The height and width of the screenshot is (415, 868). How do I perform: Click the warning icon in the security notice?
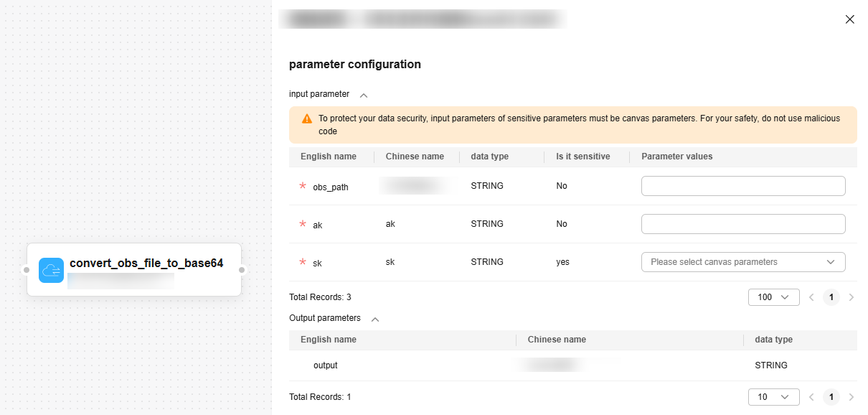307,118
